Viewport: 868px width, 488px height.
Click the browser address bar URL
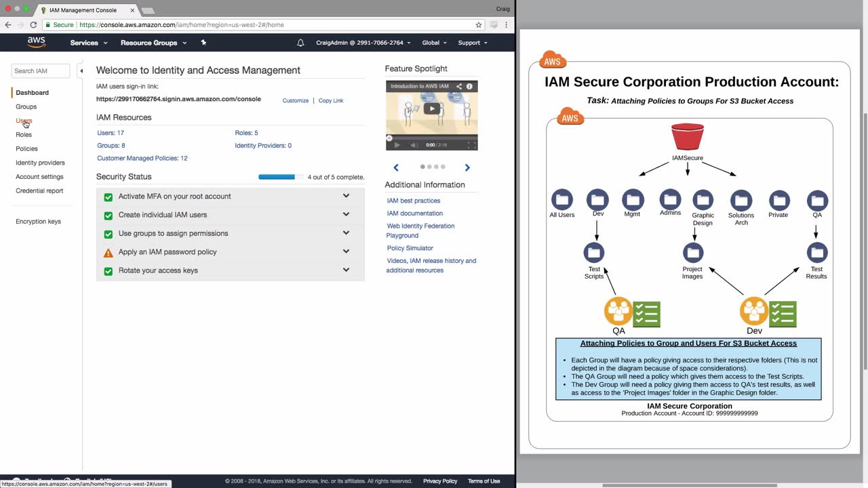coord(182,24)
